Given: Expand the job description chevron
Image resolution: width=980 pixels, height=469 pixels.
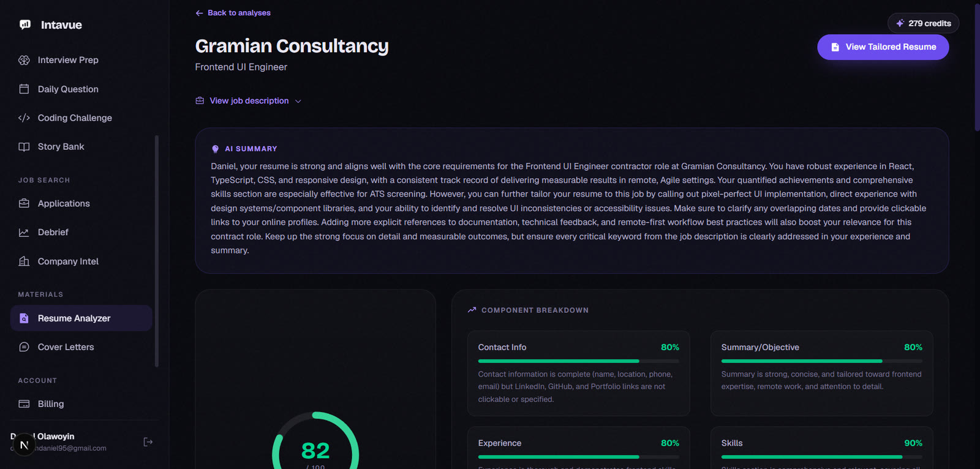Looking at the screenshot, I should click(x=298, y=101).
